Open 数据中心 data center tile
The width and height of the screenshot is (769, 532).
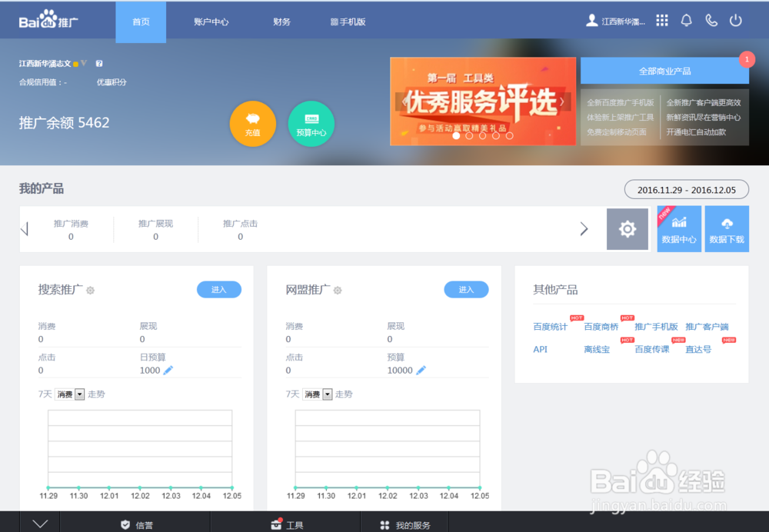(x=679, y=229)
